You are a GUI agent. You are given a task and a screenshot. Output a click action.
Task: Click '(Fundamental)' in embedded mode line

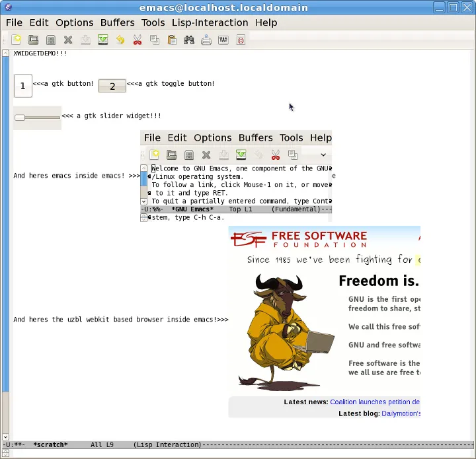point(296,209)
